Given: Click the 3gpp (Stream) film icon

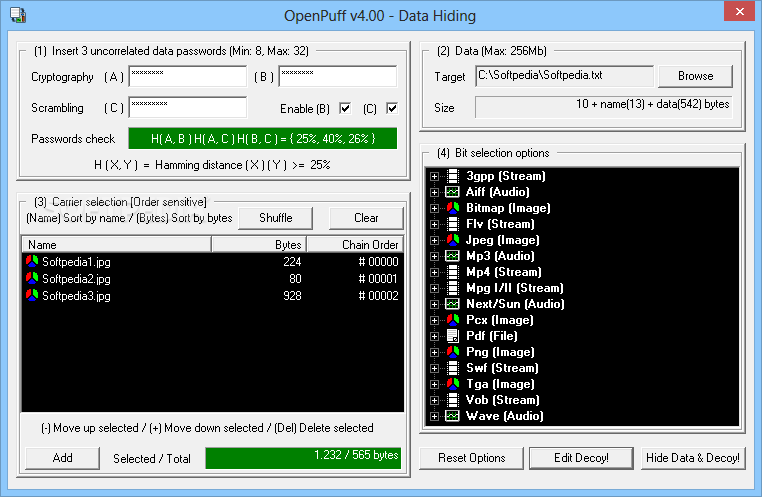Looking at the screenshot, I should click(452, 176).
